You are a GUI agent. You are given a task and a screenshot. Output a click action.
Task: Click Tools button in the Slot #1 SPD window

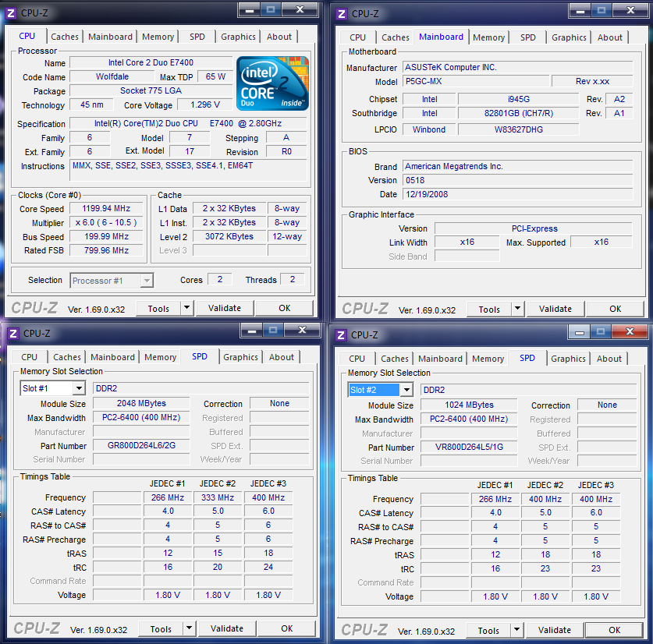coord(161,628)
